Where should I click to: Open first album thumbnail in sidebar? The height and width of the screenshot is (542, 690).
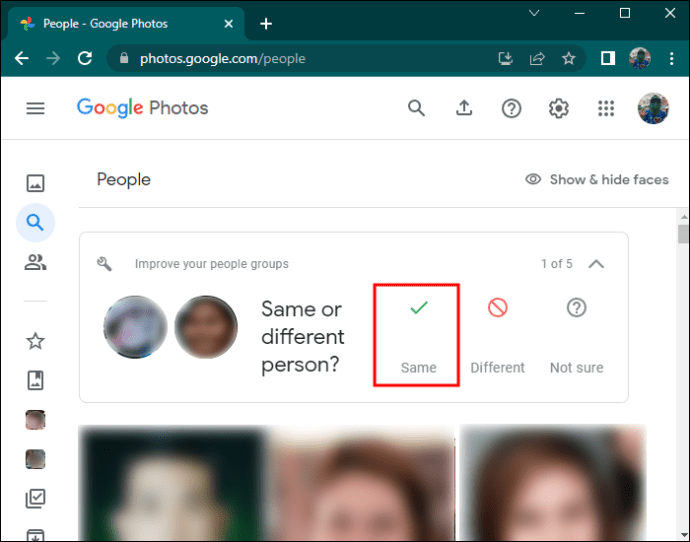click(x=35, y=420)
